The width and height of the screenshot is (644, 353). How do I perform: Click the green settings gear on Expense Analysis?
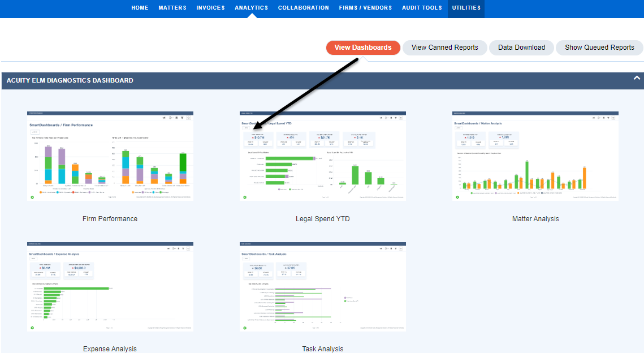(x=32, y=327)
